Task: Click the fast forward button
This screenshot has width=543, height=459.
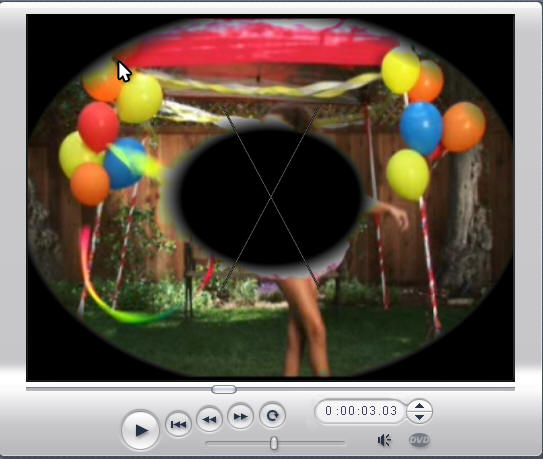Action: tap(240, 416)
